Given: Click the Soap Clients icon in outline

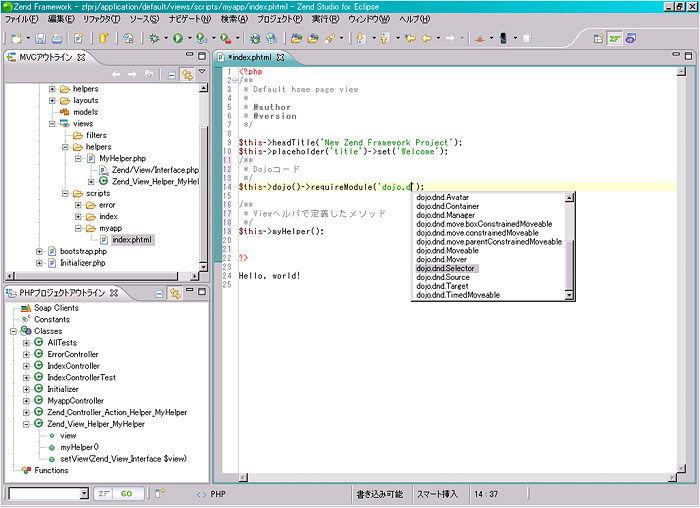Looking at the screenshot, I should point(26,308).
